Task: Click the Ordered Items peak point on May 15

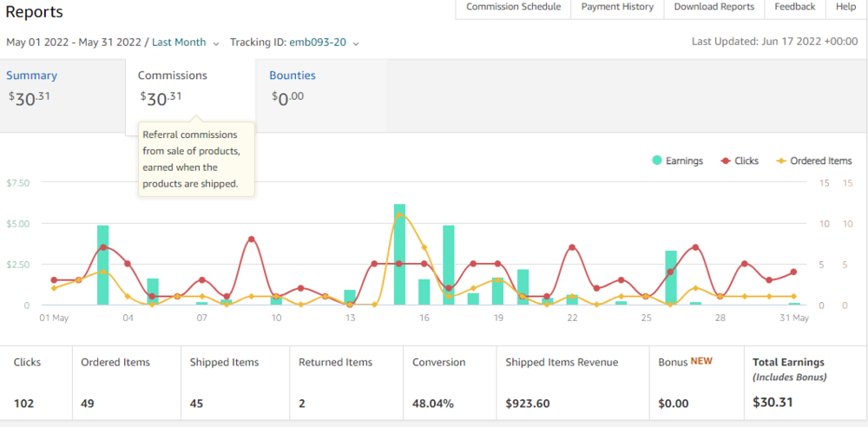Action: (399, 215)
